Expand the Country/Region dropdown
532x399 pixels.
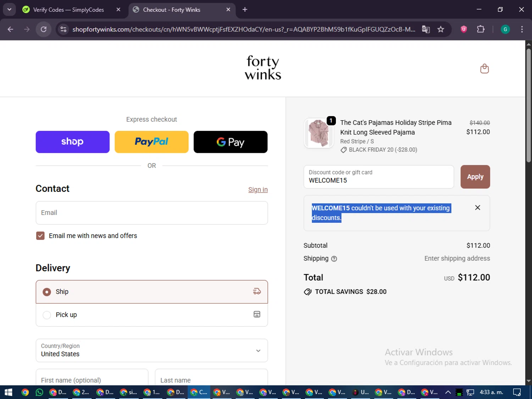pyautogui.click(x=152, y=350)
